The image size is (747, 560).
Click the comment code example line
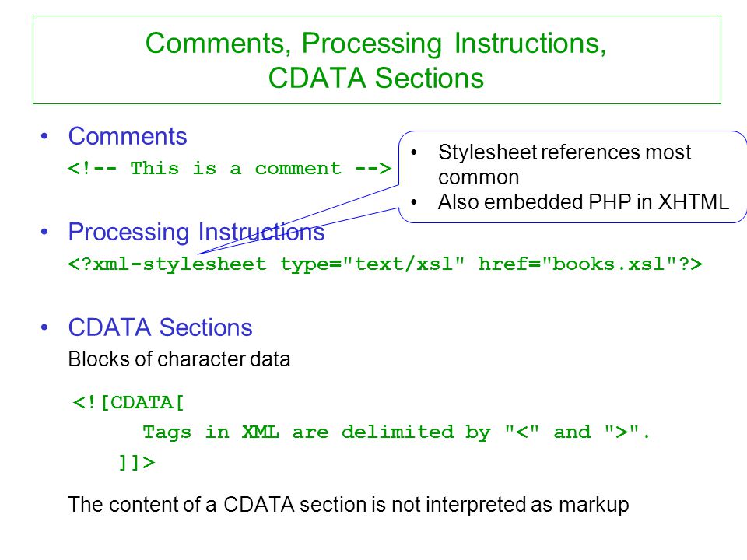(230, 168)
